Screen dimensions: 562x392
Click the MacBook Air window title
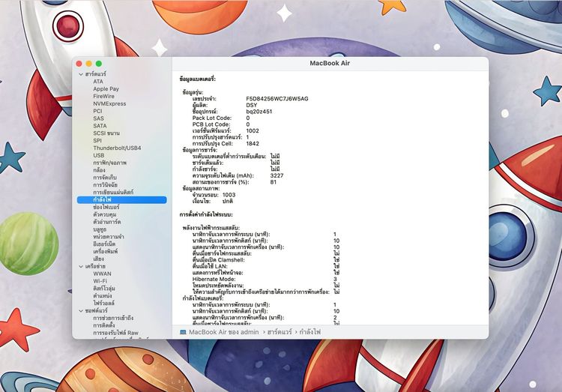point(330,63)
